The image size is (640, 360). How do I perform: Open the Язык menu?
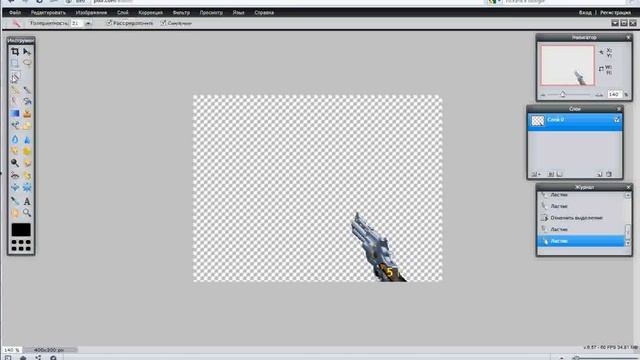tap(238, 13)
